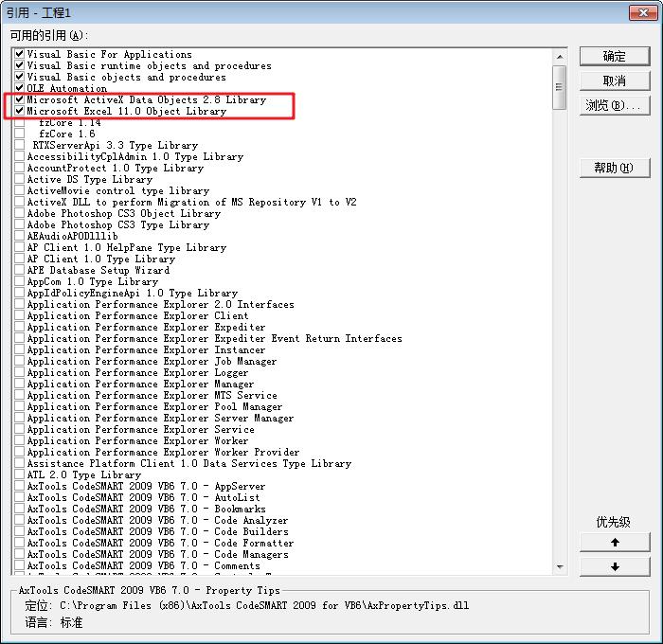Image resolution: width=663 pixels, height=644 pixels.
Task: Lower priority with the down arrow button
Action: tap(615, 566)
